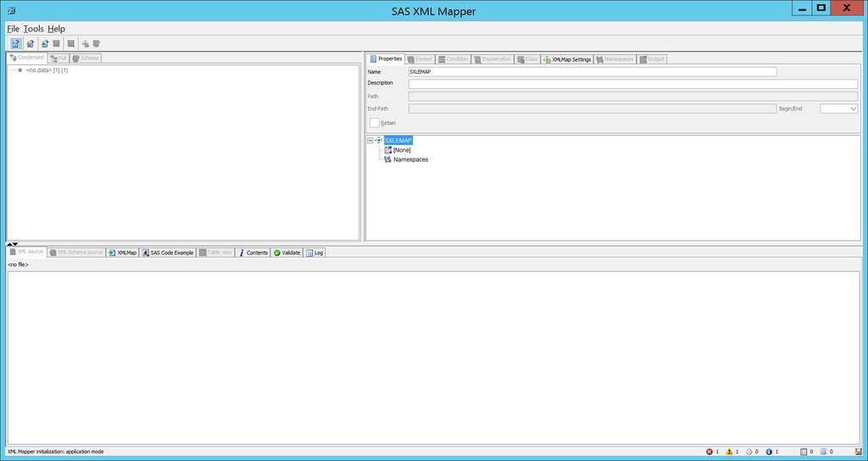Viewport: 868px width, 461px height.
Task: Click the icon beside [None] node
Action: [x=388, y=150]
